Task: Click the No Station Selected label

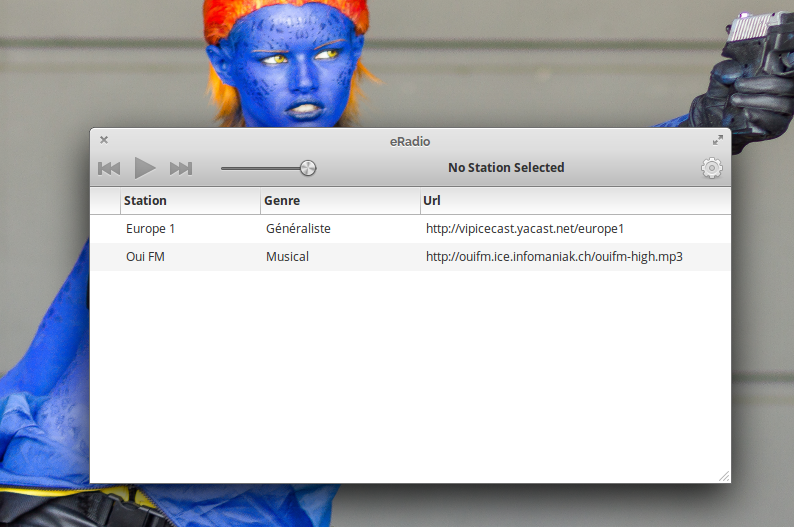Action: [506, 168]
